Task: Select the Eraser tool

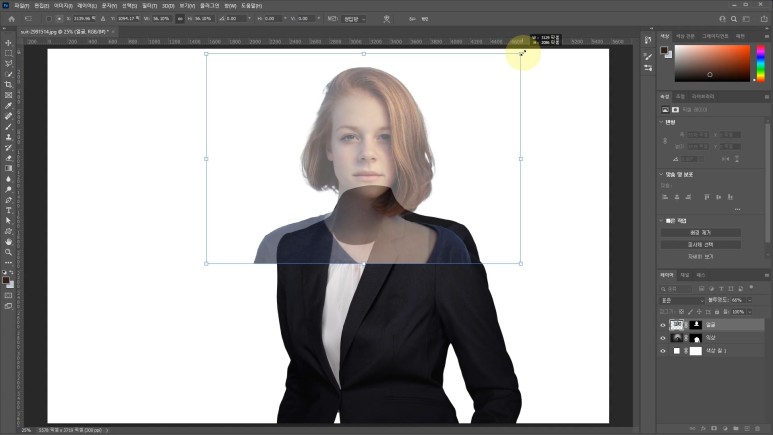Action: pyautogui.click(x=8, y=158)
